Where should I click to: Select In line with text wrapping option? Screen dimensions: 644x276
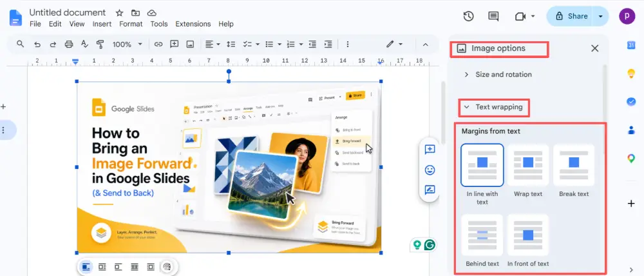[482, 165]
